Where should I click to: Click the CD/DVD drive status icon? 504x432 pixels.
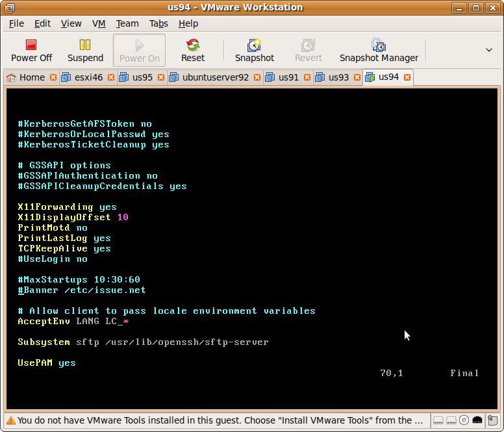coord(464,420)
